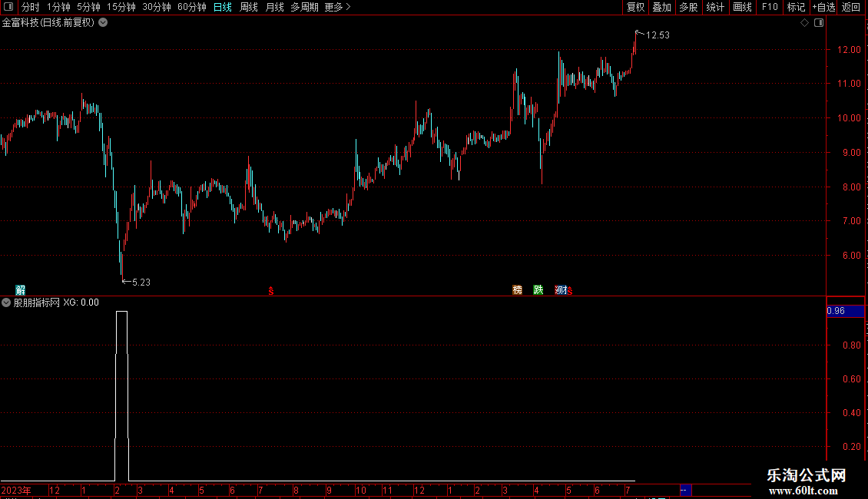Click 返回 to go back
Screen dimensions: 868x499
(x=851, y=7)
